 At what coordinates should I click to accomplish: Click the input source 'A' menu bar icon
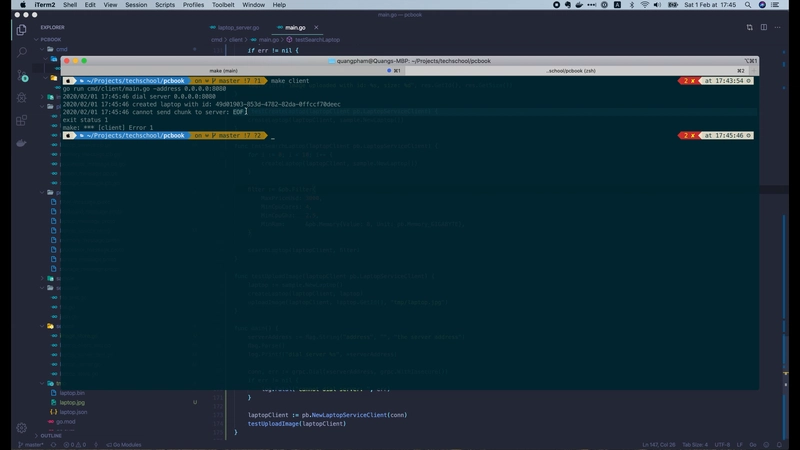click(617, 5)
